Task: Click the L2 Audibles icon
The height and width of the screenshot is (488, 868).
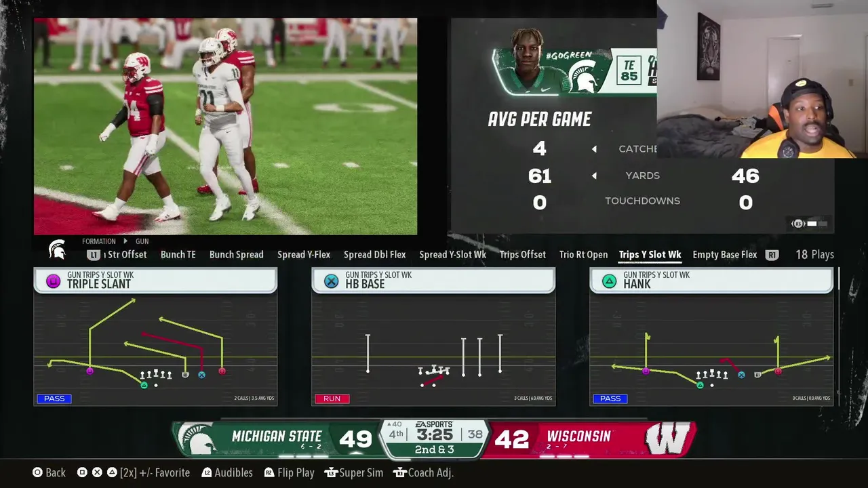Action: 207,472
